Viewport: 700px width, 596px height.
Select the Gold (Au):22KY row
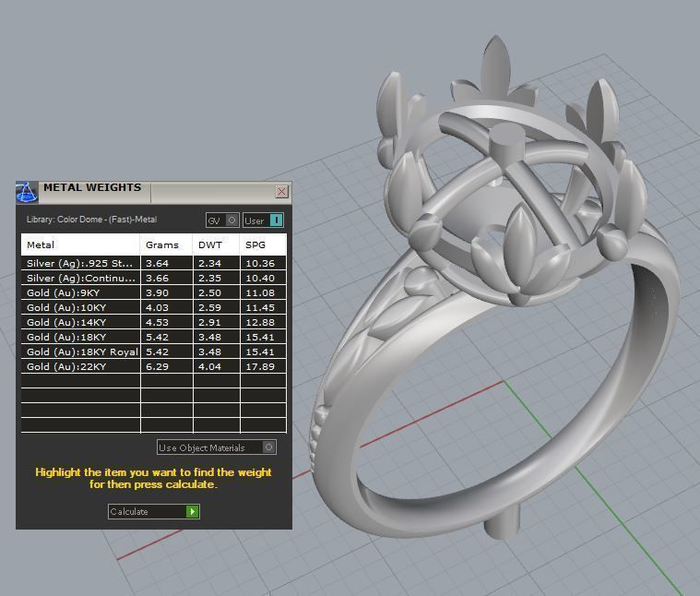(x=154, y=366)
